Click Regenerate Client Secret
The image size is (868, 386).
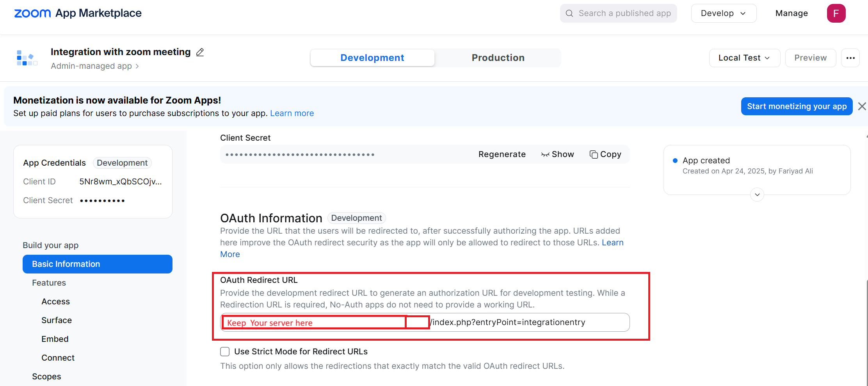coord(502,154)
